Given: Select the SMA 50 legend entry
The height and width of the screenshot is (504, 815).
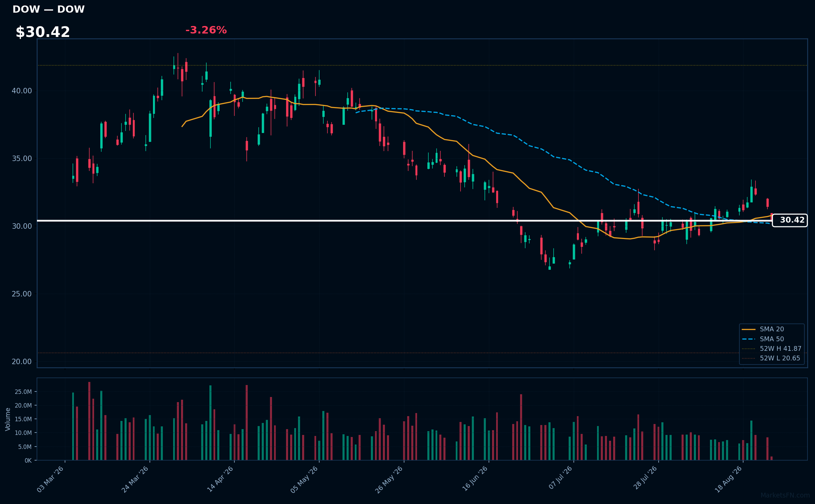Looking at the screenshot, I should (772, 339).
